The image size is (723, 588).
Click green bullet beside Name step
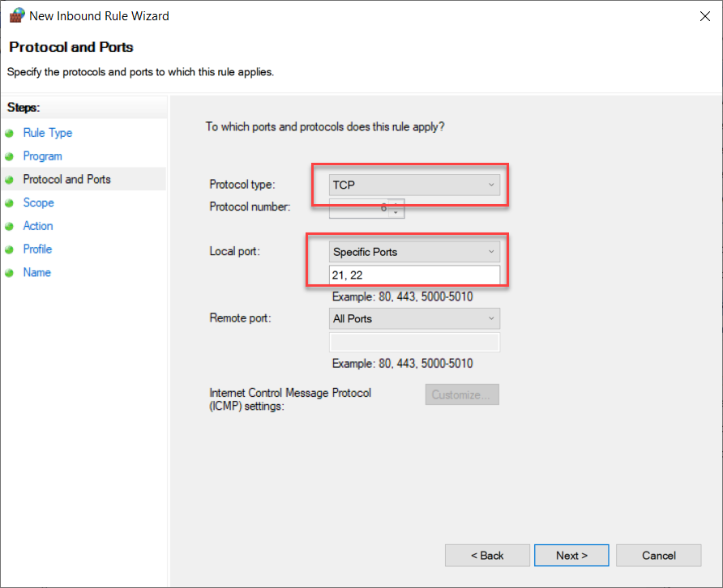pos(10,273)
